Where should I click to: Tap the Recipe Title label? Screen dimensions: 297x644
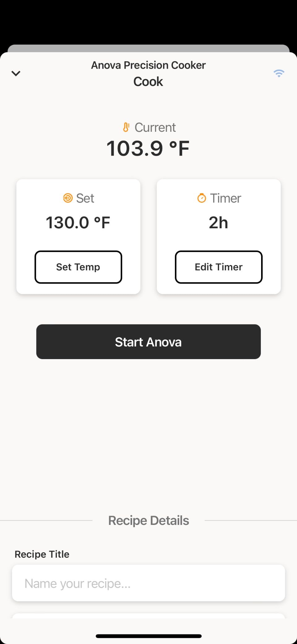click(42, 554)
